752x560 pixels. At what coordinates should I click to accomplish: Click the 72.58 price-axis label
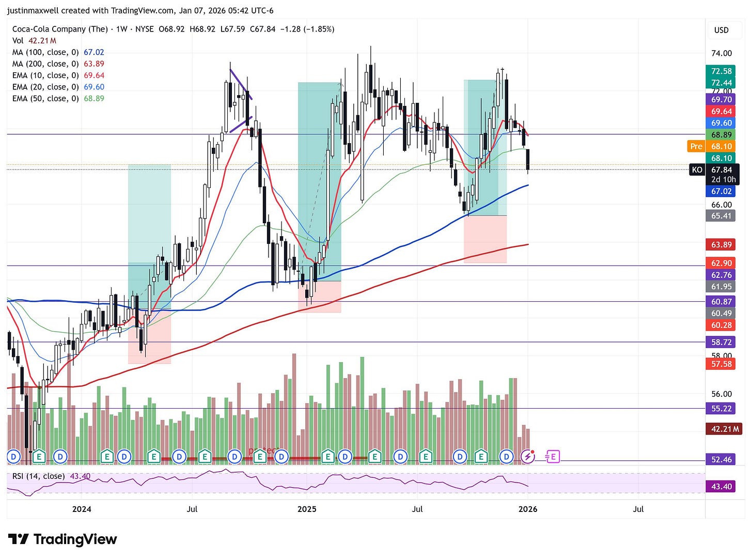click(x=722, y=71)
